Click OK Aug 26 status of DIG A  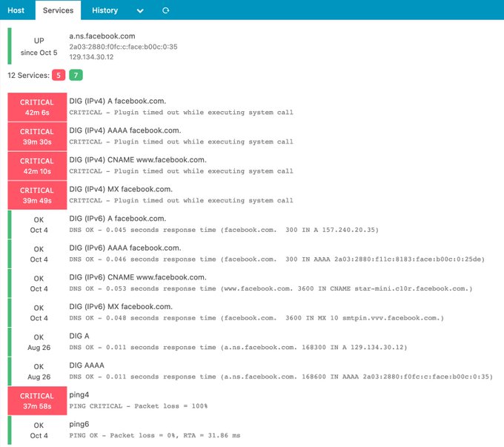(x=39, y=342)
